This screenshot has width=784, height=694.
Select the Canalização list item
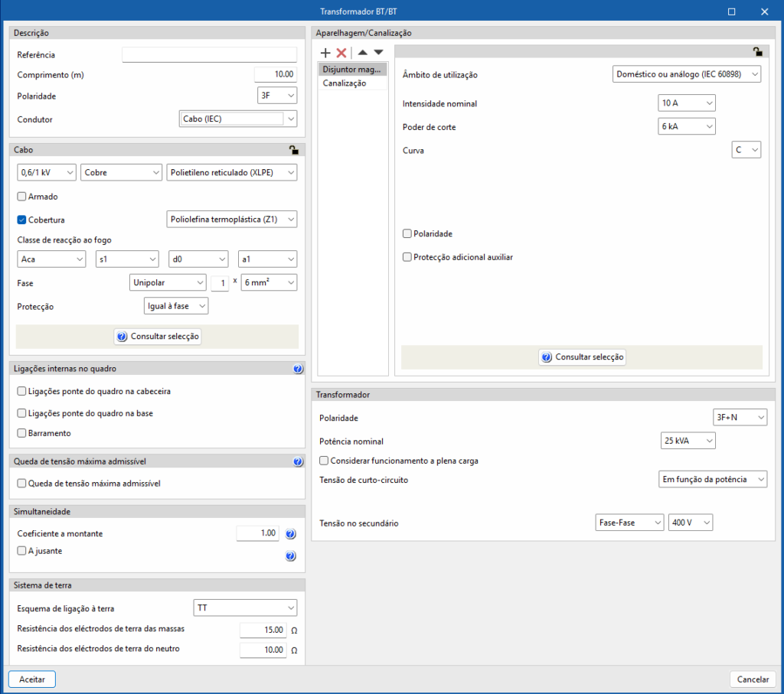(x=345, y=83)
